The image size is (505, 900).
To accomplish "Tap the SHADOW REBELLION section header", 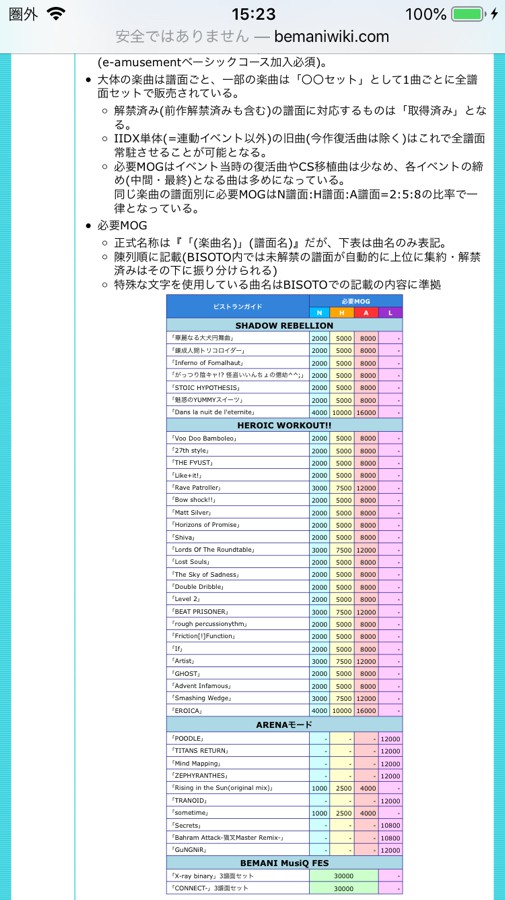I will (284, 325).
